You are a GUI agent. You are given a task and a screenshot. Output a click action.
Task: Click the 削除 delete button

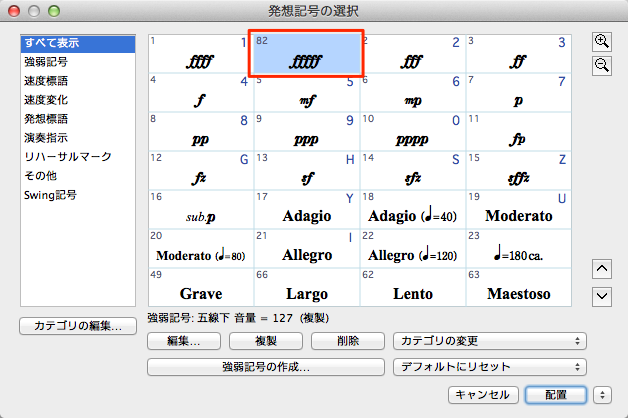348,341
